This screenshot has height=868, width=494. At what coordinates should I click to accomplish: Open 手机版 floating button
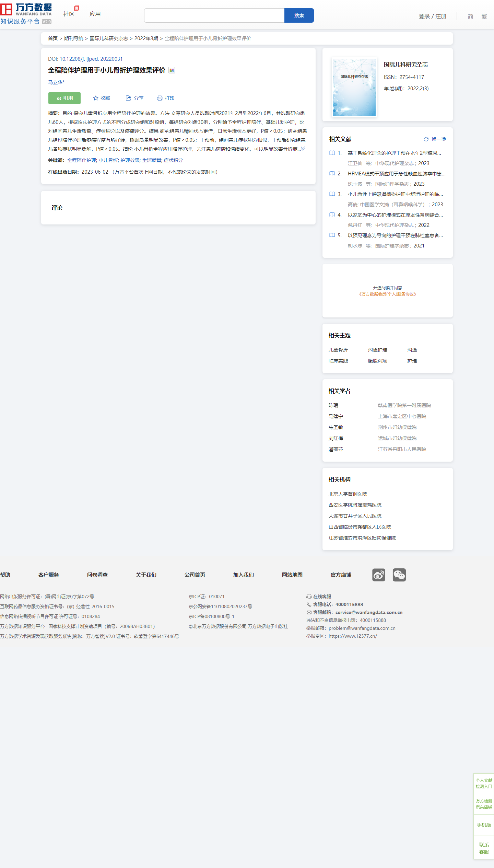tap(484, 824)
